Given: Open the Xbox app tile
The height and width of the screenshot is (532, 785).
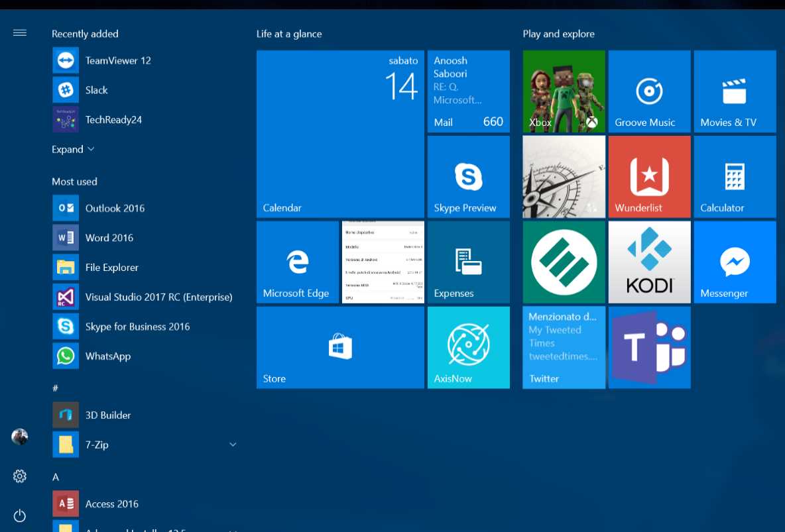Looking at the screenshot, I should [x=563, y=91].
